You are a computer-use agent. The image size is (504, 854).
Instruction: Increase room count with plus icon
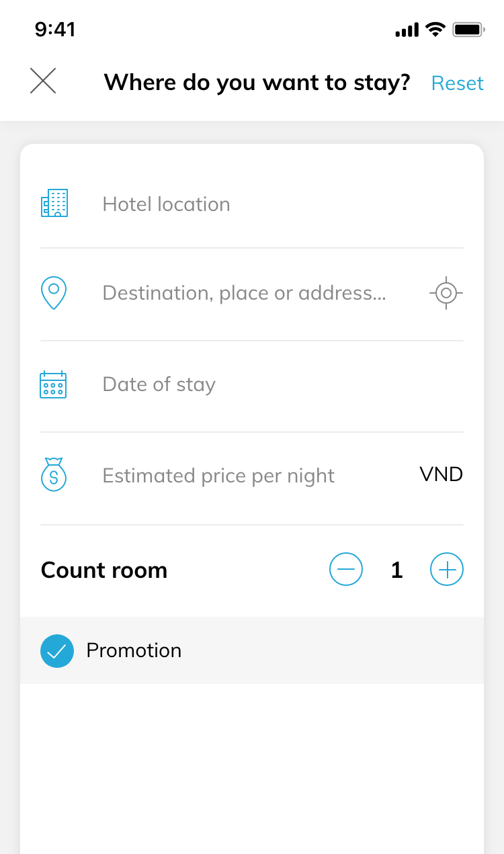click(447, 570)
